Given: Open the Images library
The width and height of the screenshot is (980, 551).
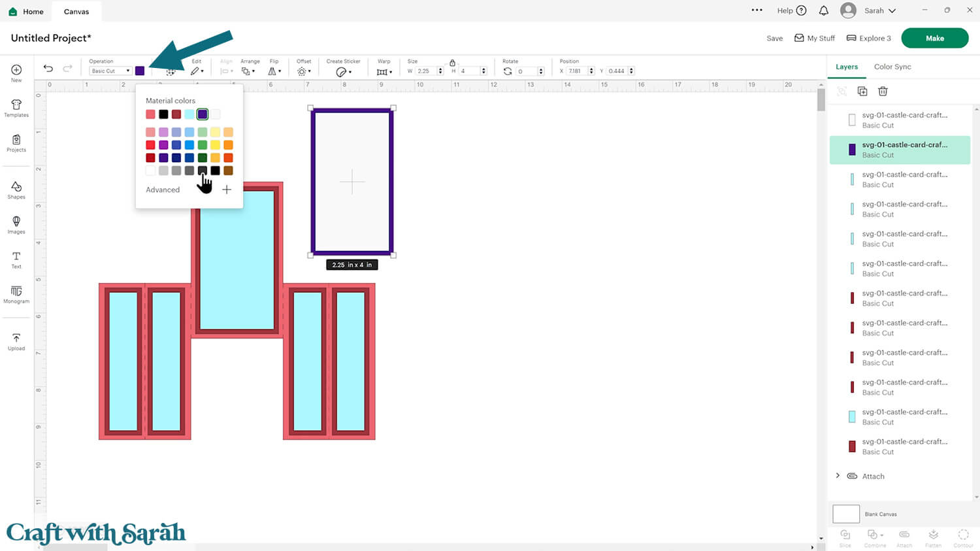Looking at the screenshot, I should [16, 225].
